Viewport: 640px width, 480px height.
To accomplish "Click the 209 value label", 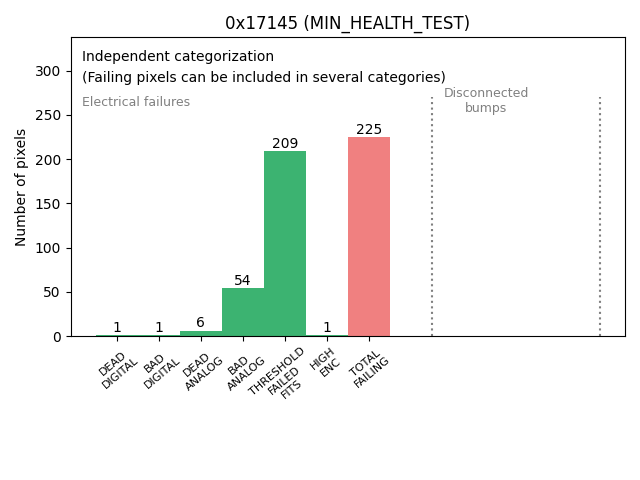I will [x=285, y=144].
